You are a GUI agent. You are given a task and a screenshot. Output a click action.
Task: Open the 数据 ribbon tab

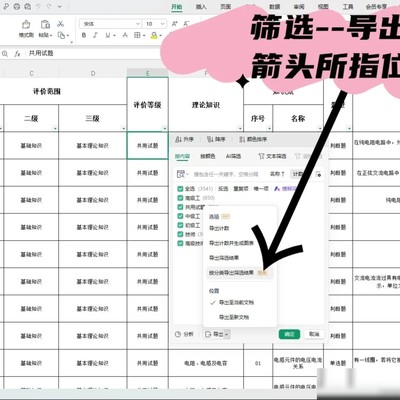pyautogui.click(x=274, y=7)
